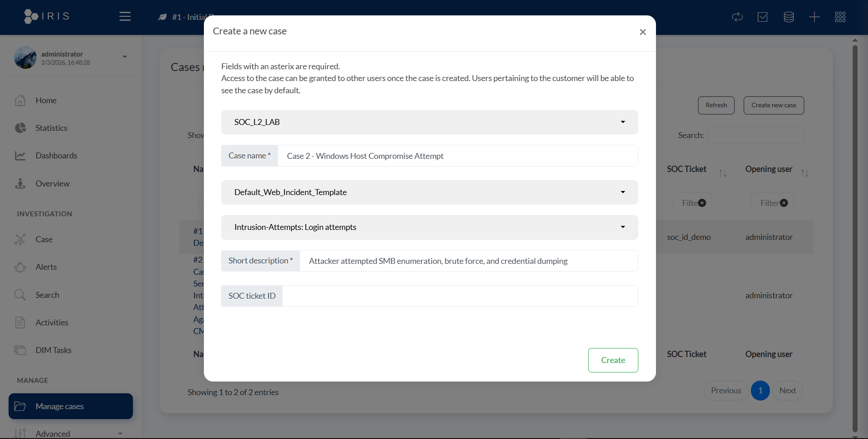Expand the administrator user menu
Screen dimensions: 868x439
pyautogui.click(x=124, y=57)
